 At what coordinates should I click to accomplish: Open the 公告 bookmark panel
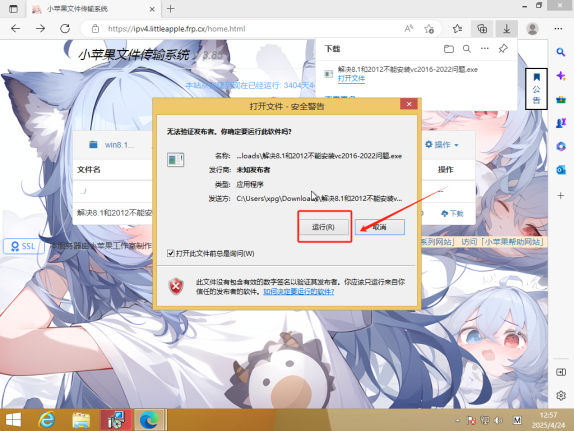click(536, 89)
